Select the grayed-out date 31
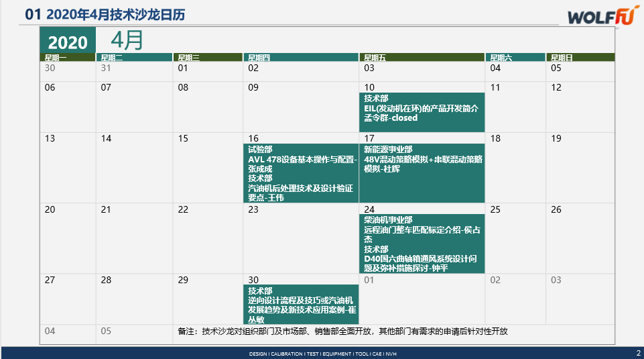The image size is (644, 359). (106, 68)
